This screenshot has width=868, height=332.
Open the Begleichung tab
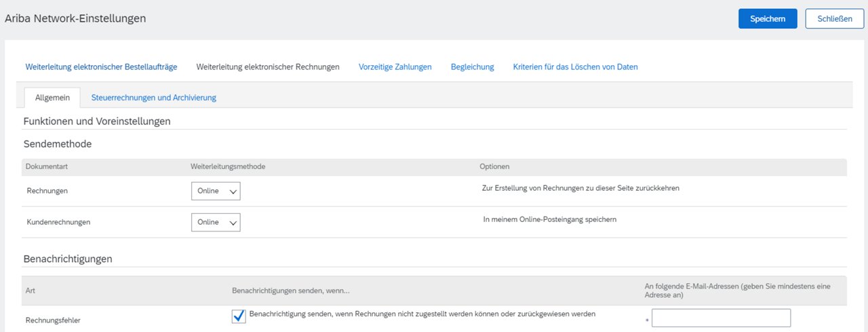pyautogui.click(x=473, y=67)
